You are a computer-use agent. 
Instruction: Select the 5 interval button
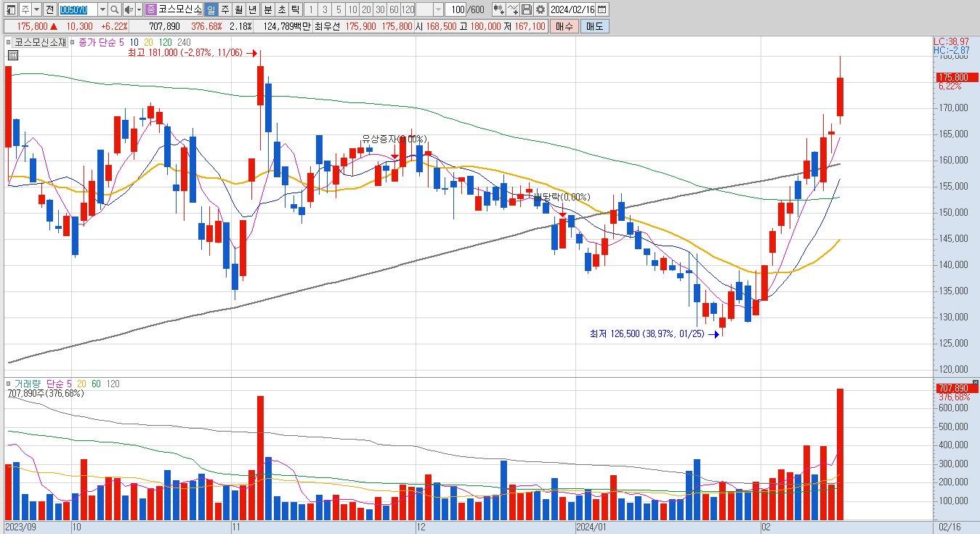tap(338, 9)
